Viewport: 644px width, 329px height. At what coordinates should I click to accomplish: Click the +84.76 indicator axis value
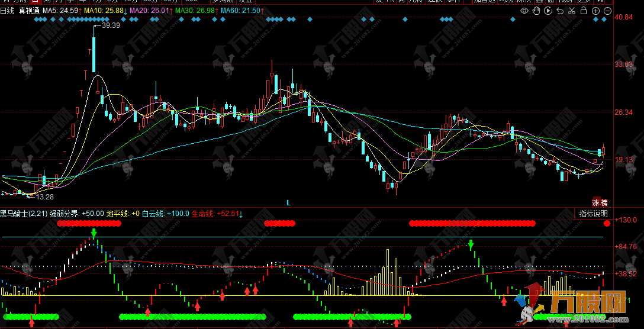626,246
